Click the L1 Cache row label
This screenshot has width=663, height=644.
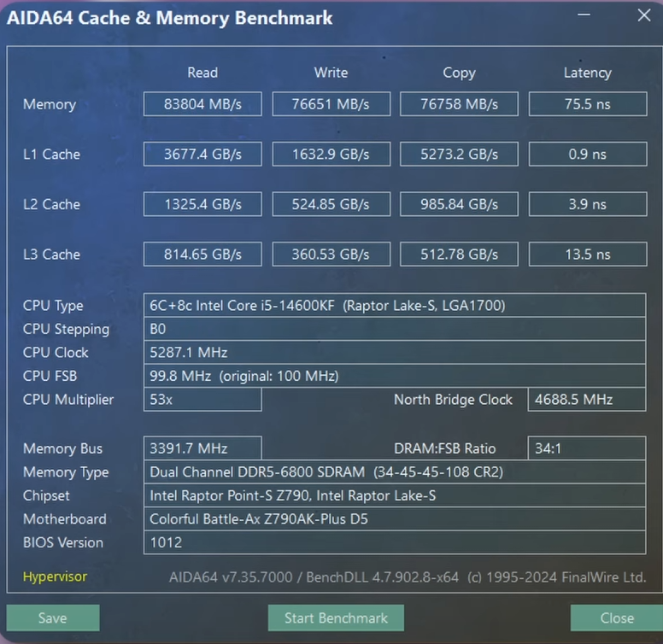[51, 155]
